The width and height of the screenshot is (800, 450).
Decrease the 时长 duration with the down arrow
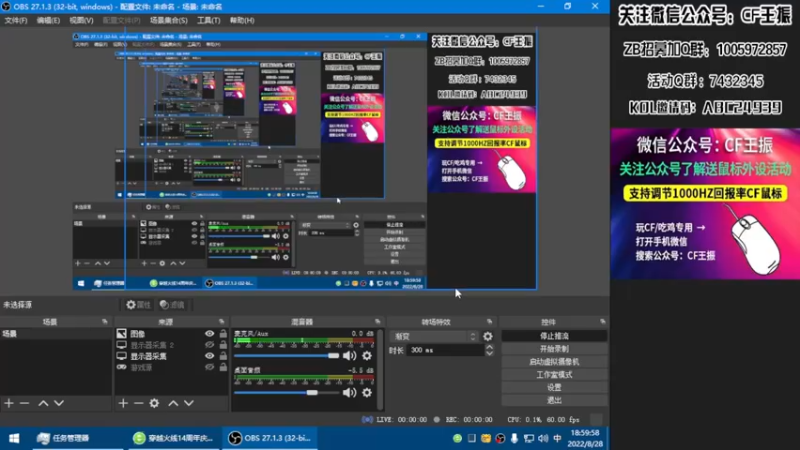(489, 353)
